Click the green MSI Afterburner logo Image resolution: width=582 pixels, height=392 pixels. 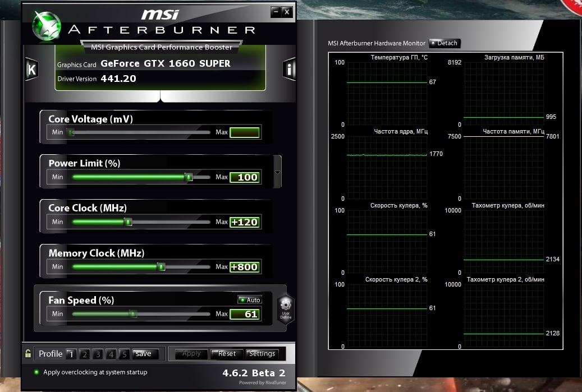pyautogui.click(x=47, y=26)
